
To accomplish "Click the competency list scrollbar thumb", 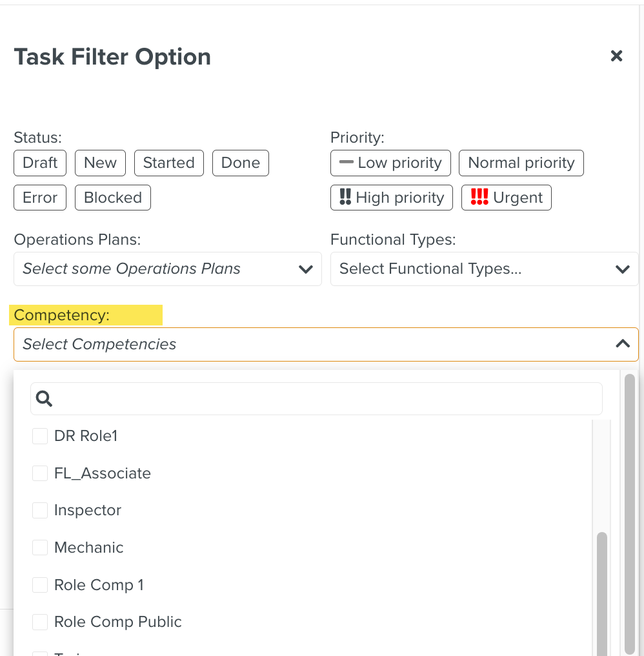I will click(x=602, y=594).
